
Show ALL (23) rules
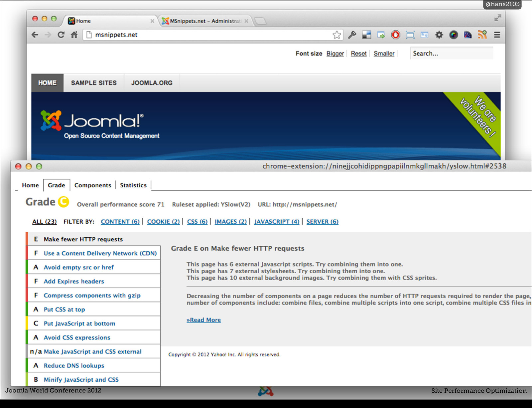coord(45,222)
